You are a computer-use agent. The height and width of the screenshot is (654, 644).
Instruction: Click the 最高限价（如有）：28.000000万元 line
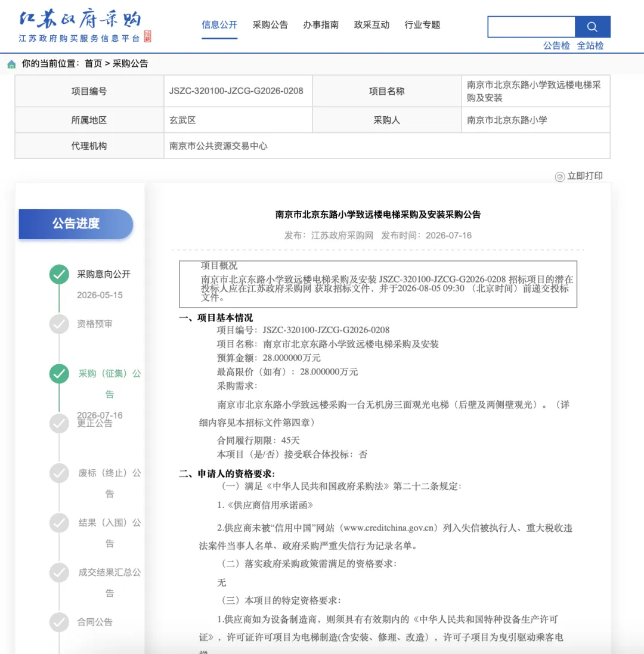[x=287, y=372]
